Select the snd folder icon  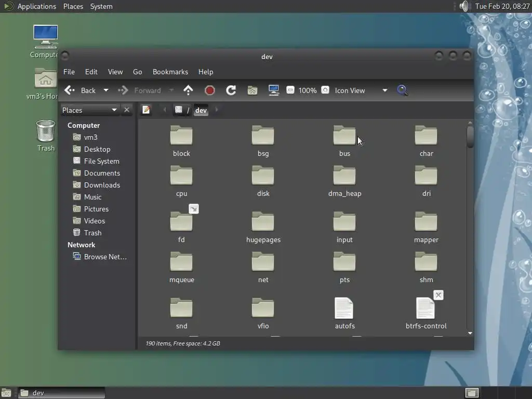pyautogui.click(x=181, y=308)
